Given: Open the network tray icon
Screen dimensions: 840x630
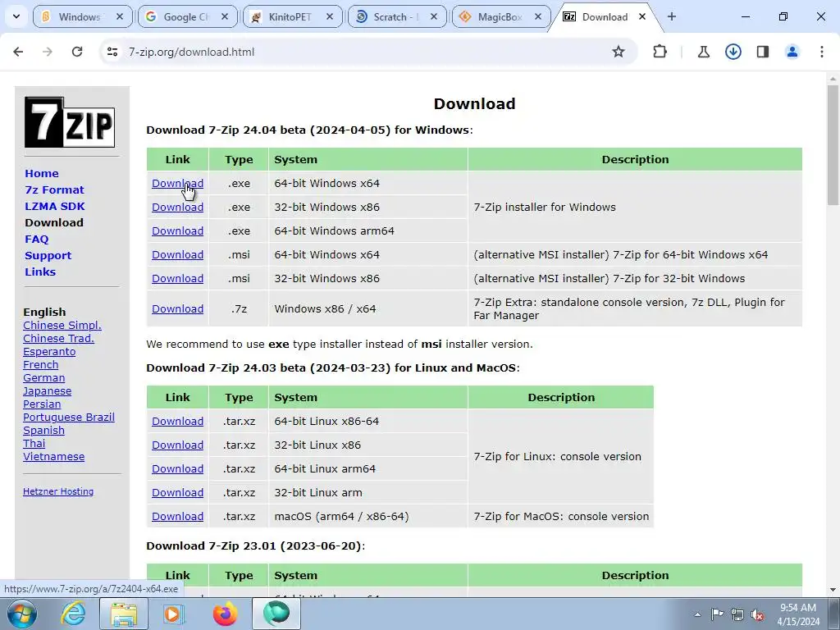Looking at the screenshot, I should click(737, 614).
